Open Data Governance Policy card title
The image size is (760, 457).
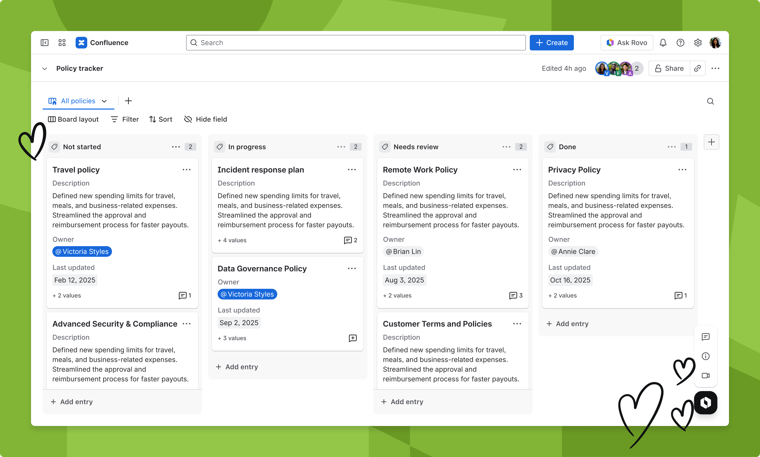pos(262,268)
